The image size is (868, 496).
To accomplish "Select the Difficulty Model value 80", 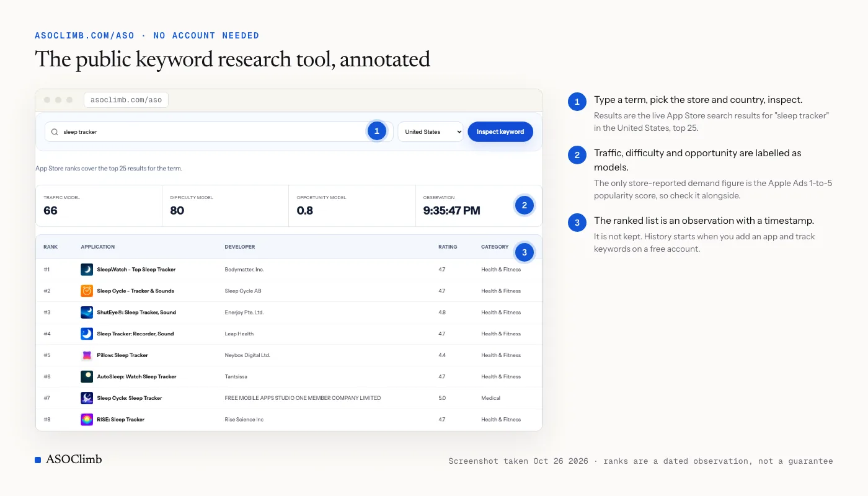I will click(x=177, y=211).
